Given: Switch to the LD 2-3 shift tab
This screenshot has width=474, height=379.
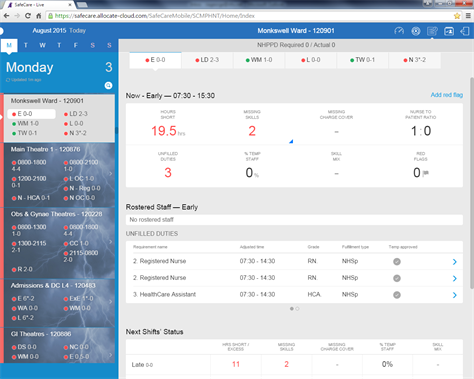Looking at the screenshot, I should (207, 60).
